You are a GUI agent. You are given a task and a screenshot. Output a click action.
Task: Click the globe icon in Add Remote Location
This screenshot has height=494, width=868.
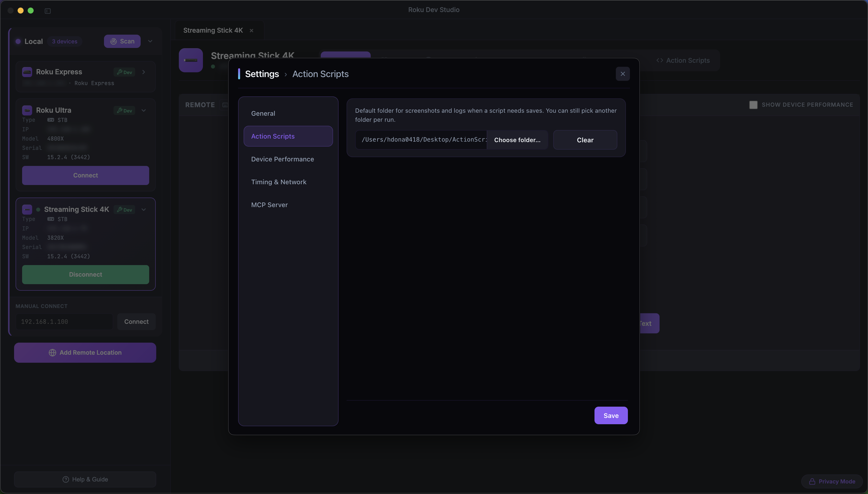click(x=52, y=352)
